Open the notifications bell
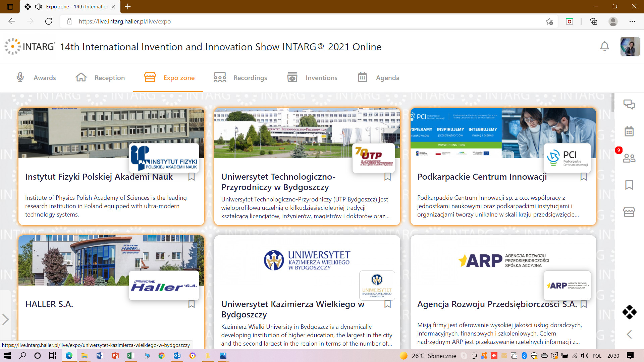Viewport: 644px width, 362px height. [604, 47]
